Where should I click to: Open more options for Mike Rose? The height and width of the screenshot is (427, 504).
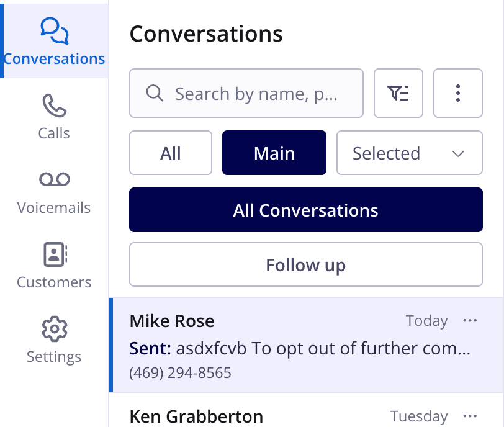[x=470, y=320]
